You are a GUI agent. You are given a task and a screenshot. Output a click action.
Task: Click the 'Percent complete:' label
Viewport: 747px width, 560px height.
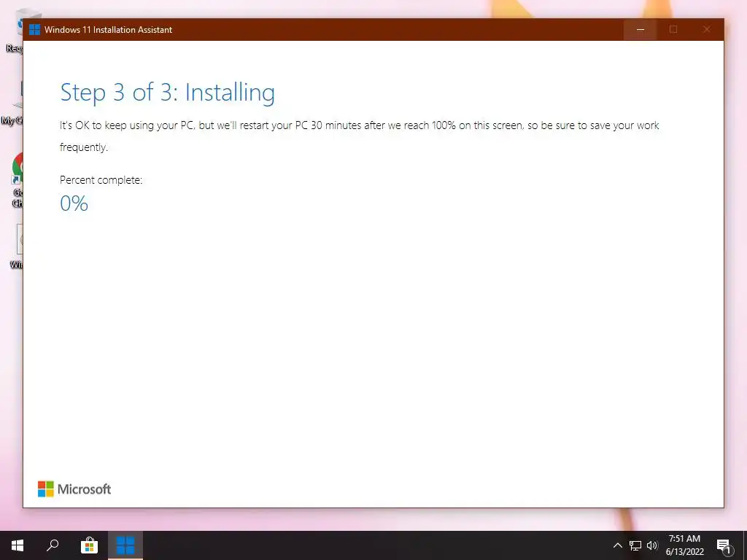pyautogui.click(x=101, y=180)
